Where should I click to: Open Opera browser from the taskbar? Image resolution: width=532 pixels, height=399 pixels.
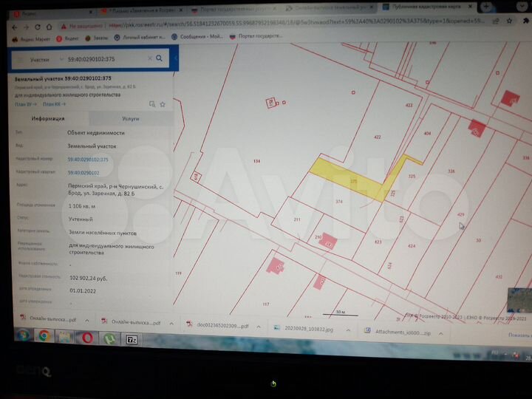[87, 338]
